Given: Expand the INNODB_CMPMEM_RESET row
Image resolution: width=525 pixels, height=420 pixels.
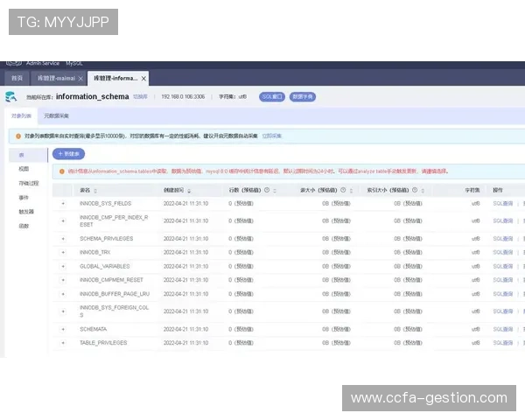Looking at the screenshot, I should (63, 280).
